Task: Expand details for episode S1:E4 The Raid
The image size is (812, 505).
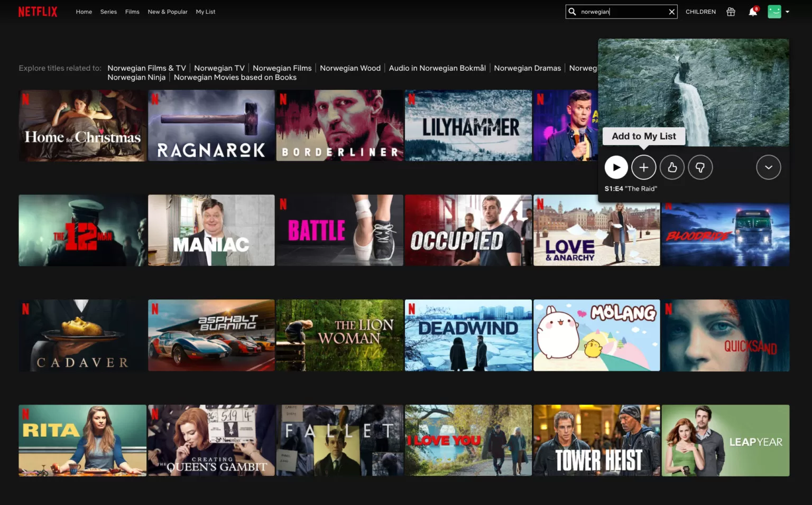Action: click(631, 188)
